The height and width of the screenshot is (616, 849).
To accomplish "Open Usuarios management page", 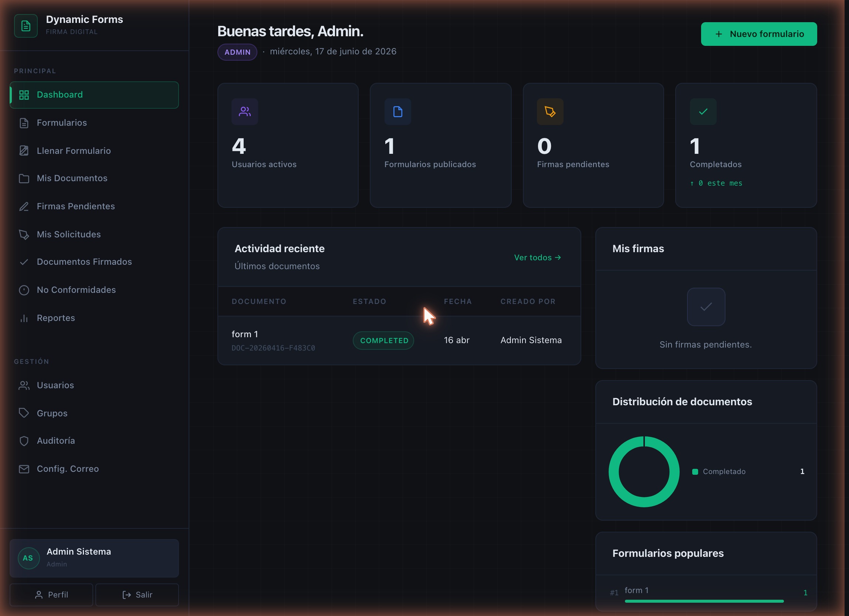I will tap(94, 386).
